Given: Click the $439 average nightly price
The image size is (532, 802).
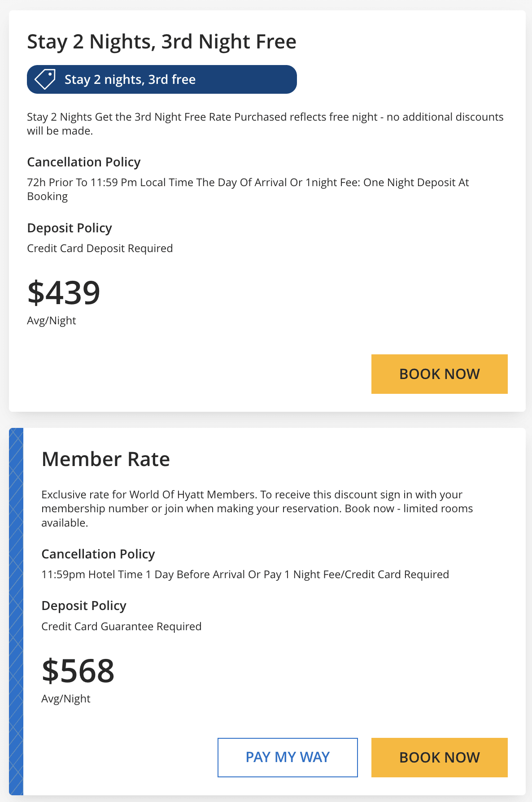Looking at the screenshot, I should click(x=64, y=293).
